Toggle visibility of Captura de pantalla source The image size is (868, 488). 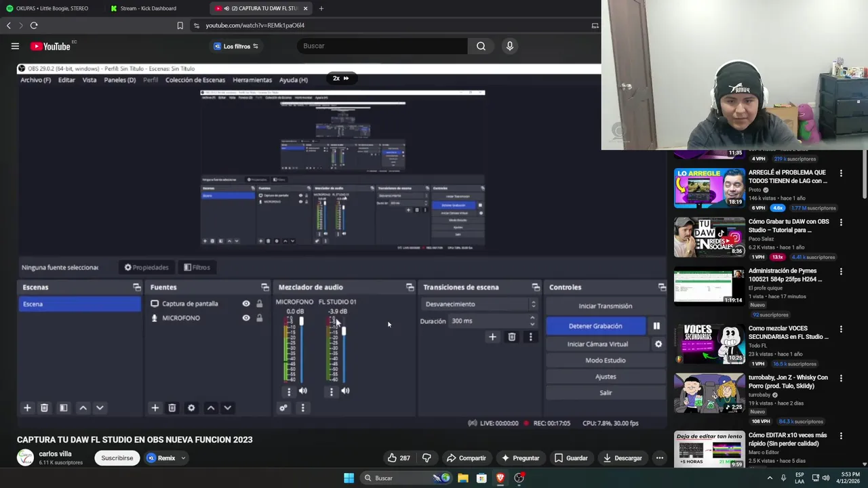pos(246,304)
